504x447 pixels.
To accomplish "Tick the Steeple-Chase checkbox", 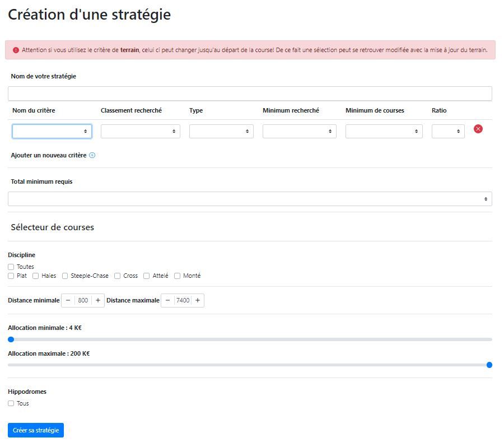I will [x=65, y=276].
